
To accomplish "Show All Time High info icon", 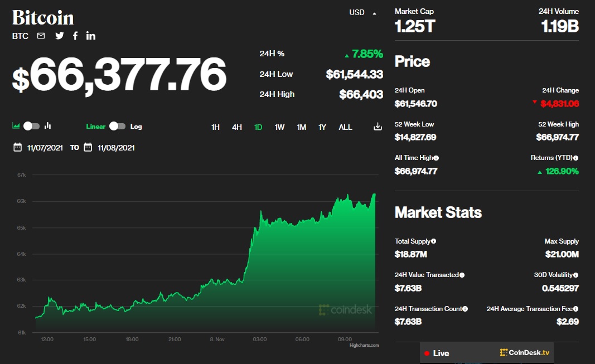I will pyautogui.click(x=436, y=158).
